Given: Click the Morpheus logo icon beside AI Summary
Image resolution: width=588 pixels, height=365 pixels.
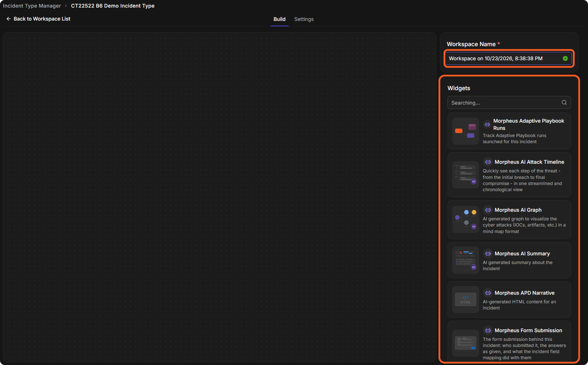Looking at the screenshot, I should (488, 254).
